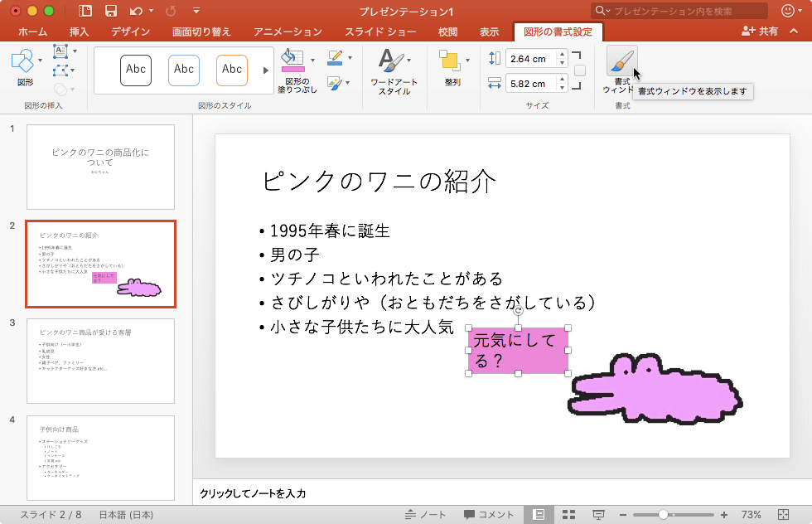Click the 整列 arrange icon
The image size is (812, 524).
click(x=452, y=61)
